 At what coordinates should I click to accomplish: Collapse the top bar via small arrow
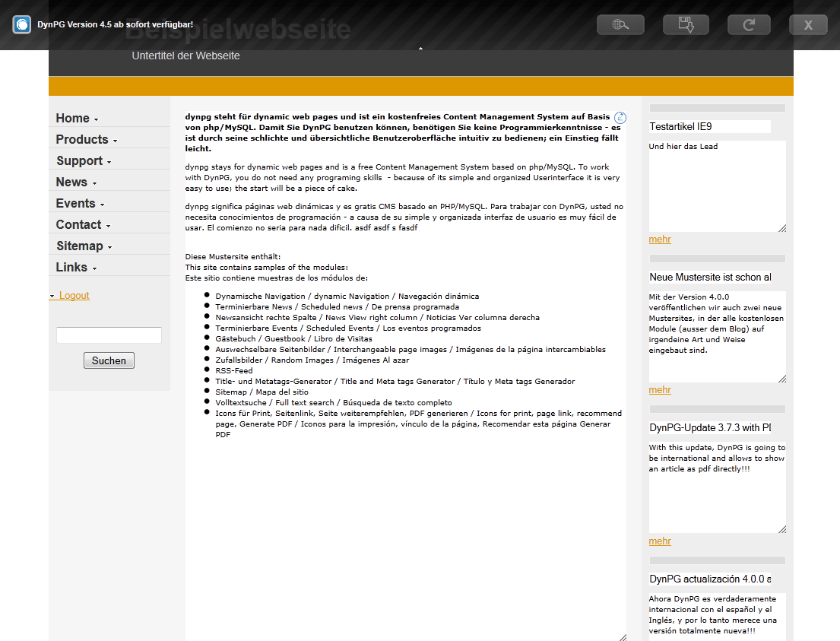click(420, 49)
